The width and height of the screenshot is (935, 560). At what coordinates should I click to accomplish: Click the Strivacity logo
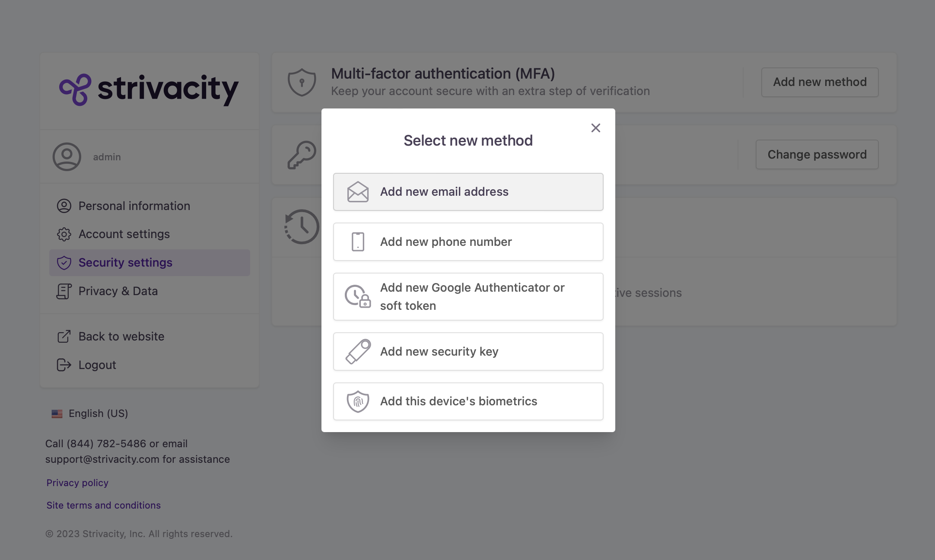coord(149,89)
